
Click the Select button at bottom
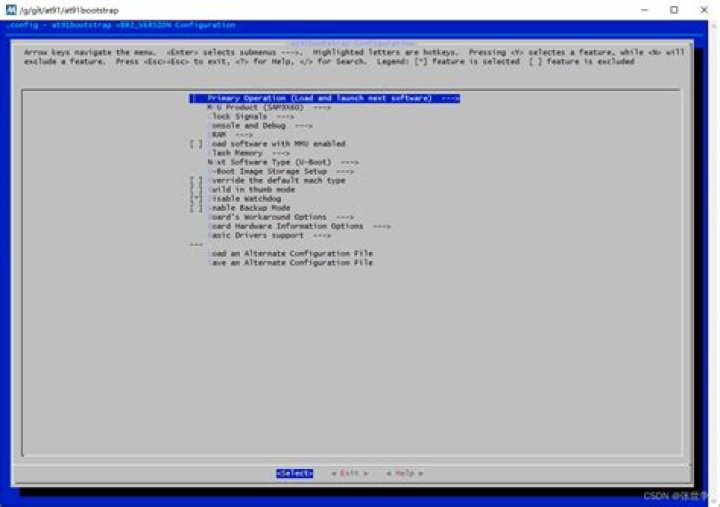click(294, 473)
